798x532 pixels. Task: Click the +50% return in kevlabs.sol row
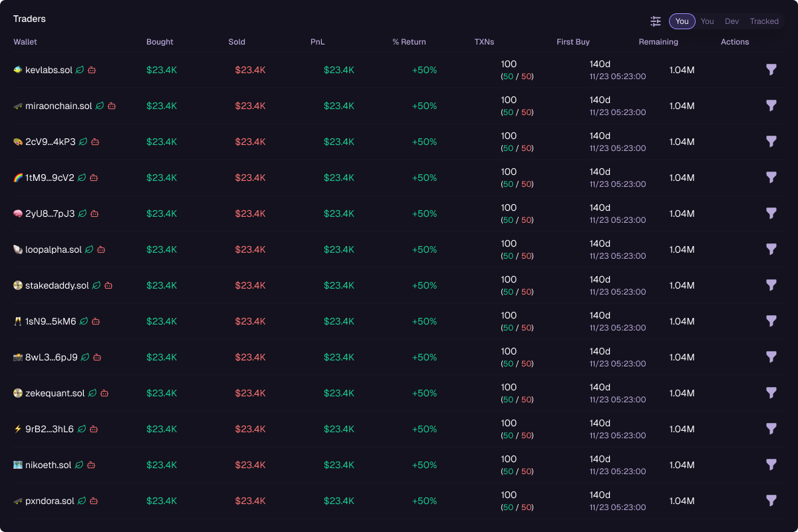click(424, 70)
